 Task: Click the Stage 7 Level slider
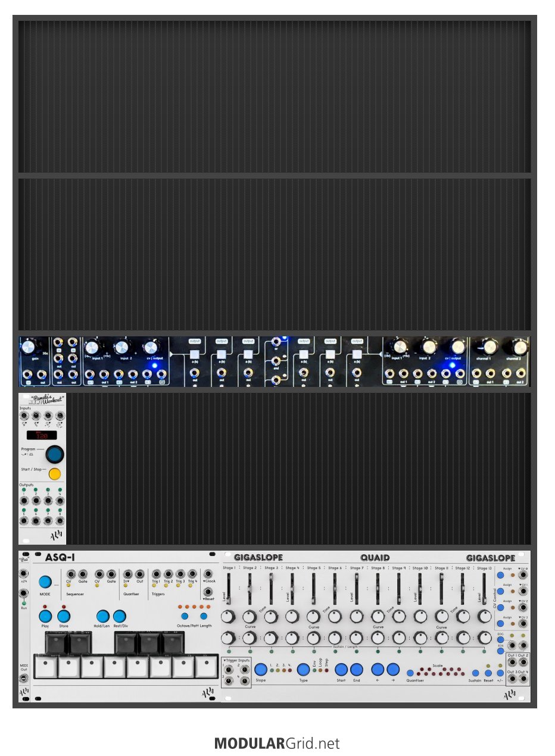[x=357, y=589]
